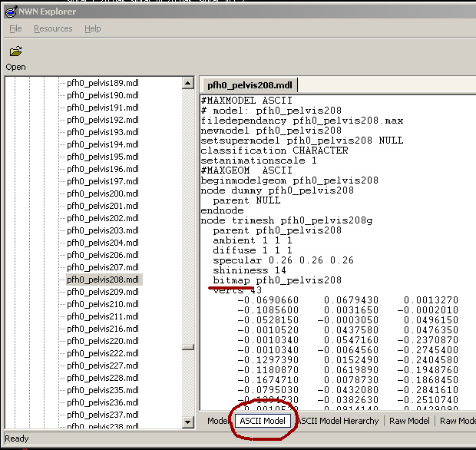Viewport: 476px width, 450px height.
Task: Open the Resources menu
Action: [53, 28]
